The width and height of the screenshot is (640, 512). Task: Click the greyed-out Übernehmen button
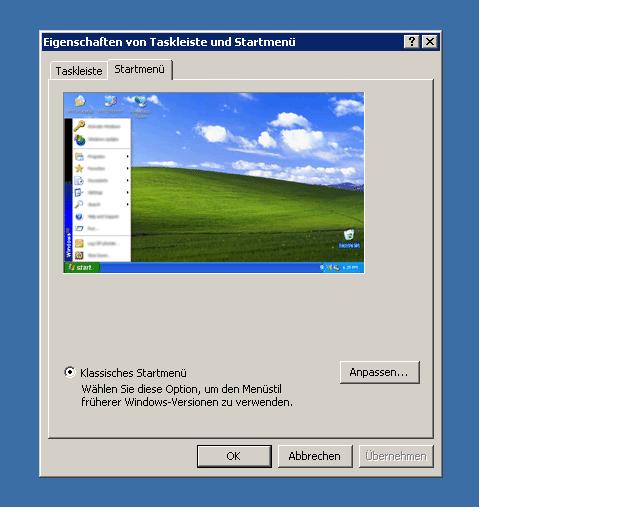tap(396, 456)
